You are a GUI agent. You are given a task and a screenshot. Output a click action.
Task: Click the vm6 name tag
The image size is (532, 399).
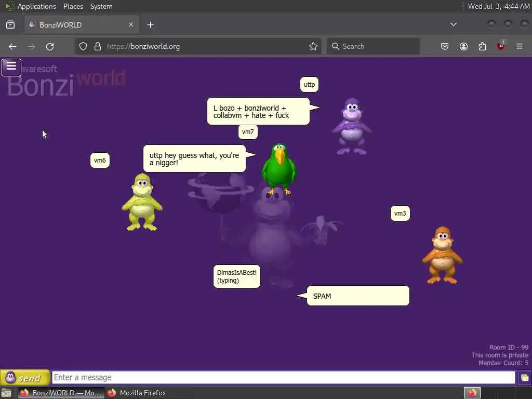click(100, 160)
